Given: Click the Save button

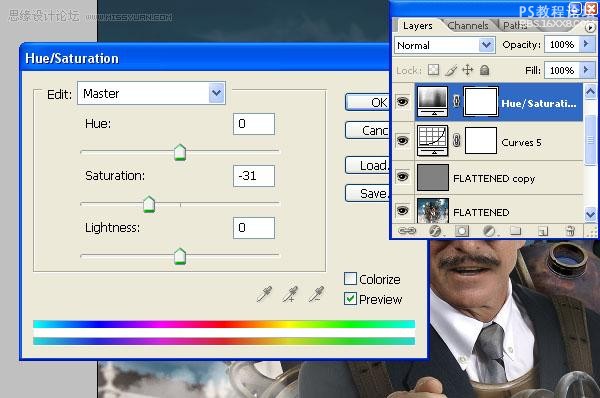Looking at the screenshot, I should (367, 193).
